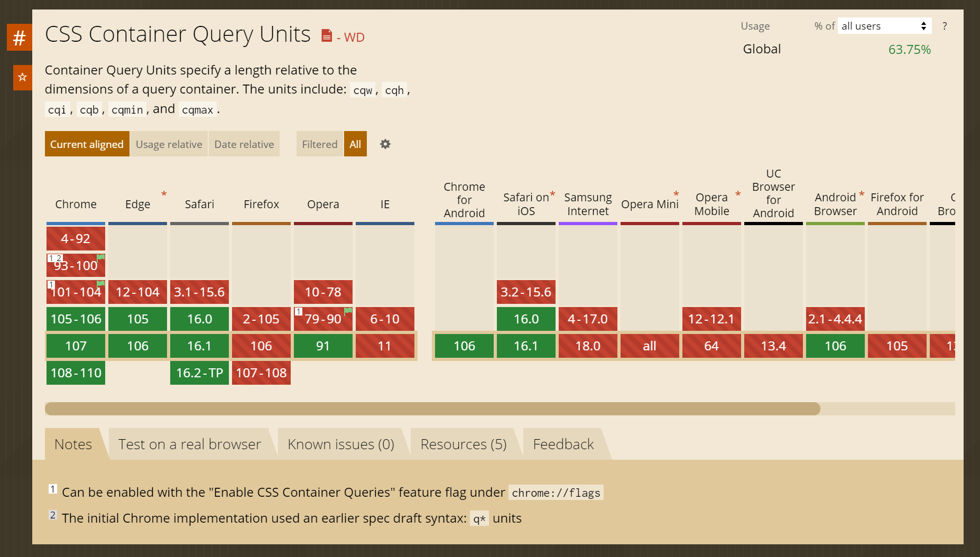Click the hash permalink icon

tap(19, 38)
